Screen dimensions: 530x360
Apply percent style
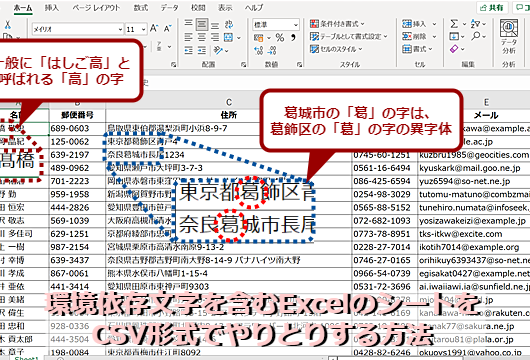[280, 38]
